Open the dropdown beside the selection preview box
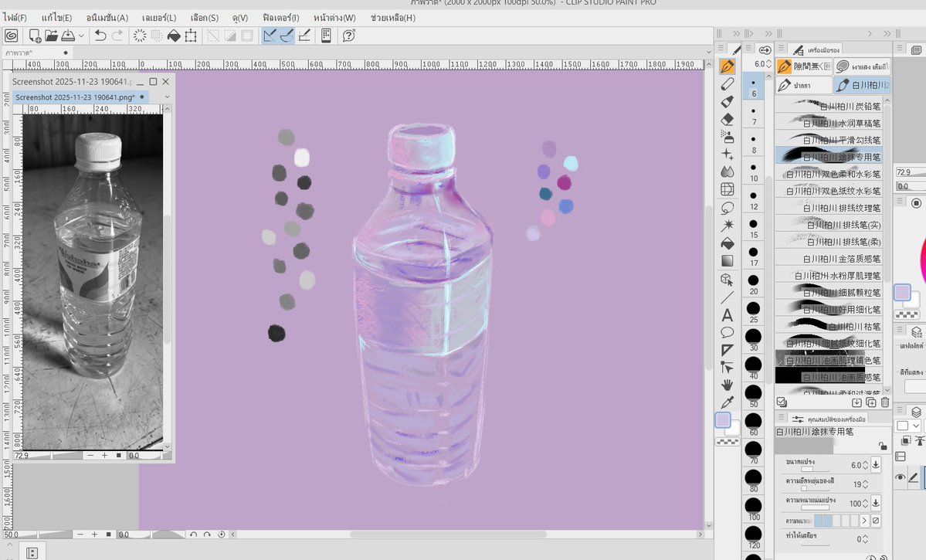The height and width of the screenshot is (560, 926). click(x=915, y=426)
